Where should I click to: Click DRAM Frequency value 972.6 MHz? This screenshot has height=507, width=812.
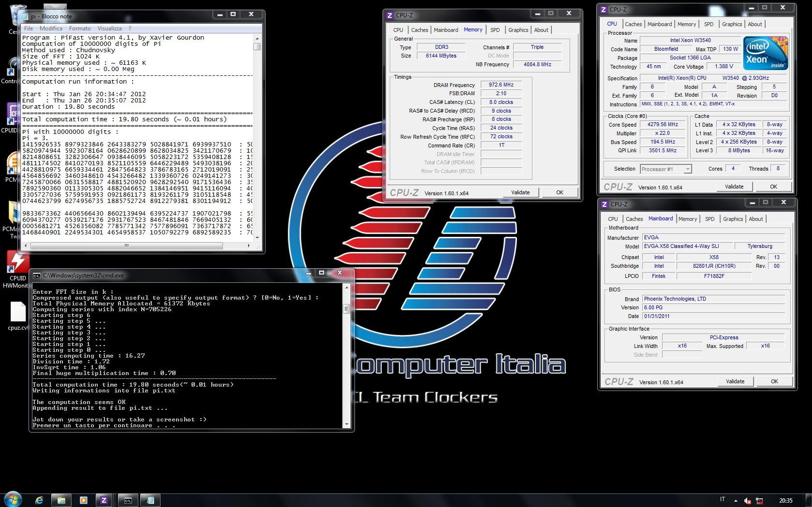501,85
